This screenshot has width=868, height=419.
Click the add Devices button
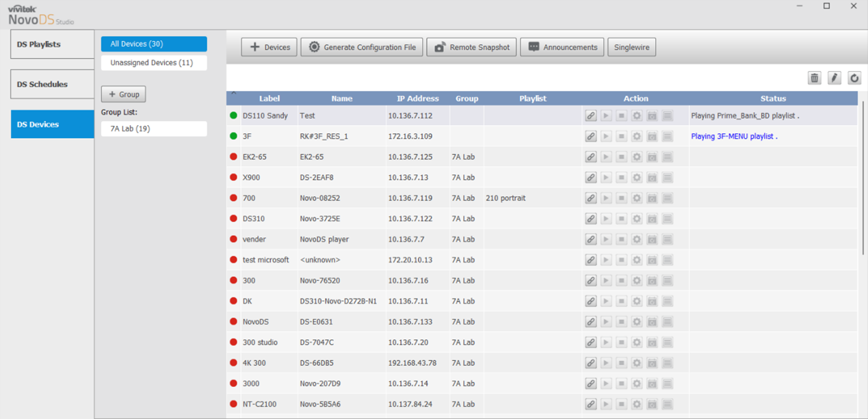click(x=269, y=47)
